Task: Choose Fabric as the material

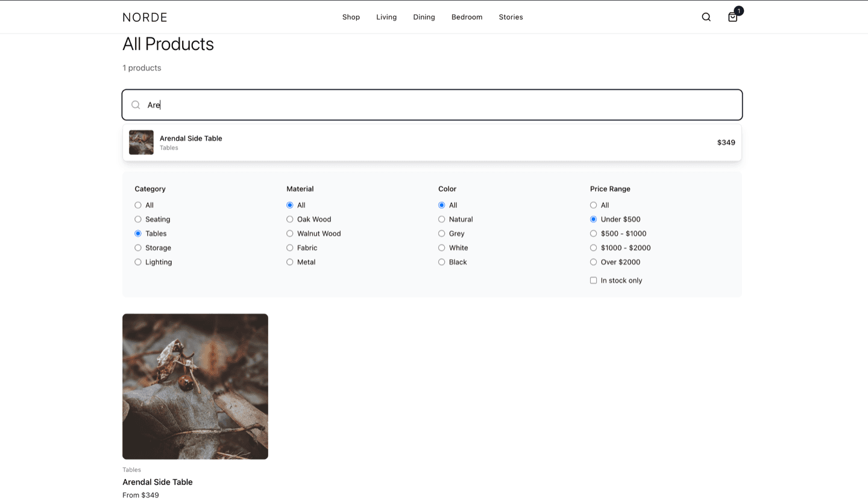Action: coord(289,248)
